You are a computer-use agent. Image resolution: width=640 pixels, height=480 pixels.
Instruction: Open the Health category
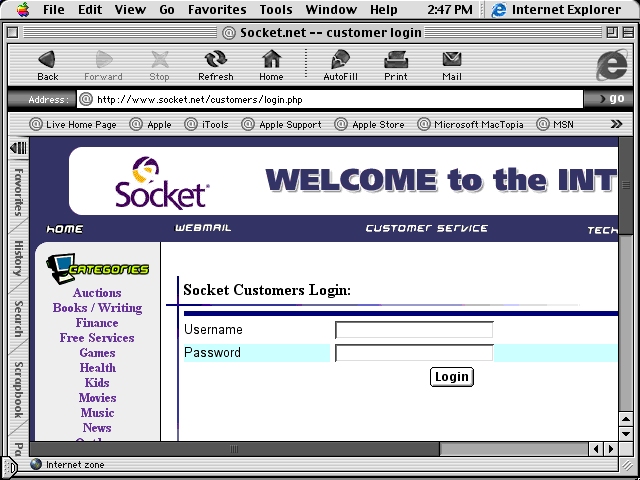point(98,368)
